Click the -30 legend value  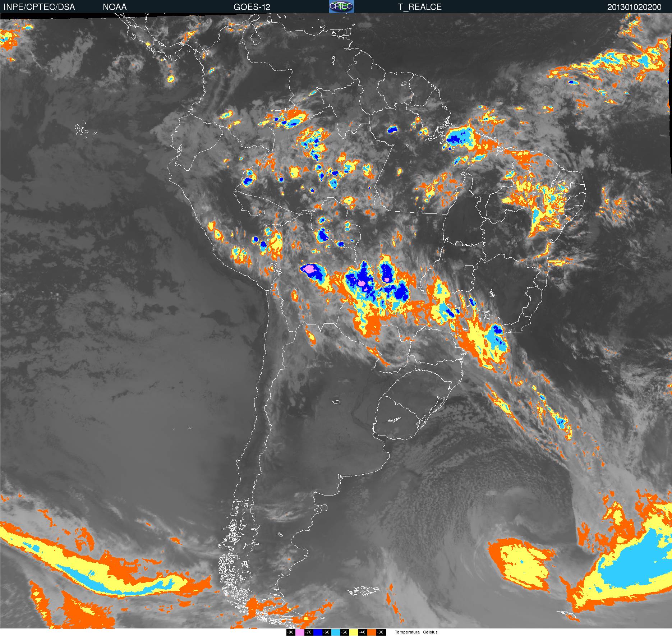381,632
